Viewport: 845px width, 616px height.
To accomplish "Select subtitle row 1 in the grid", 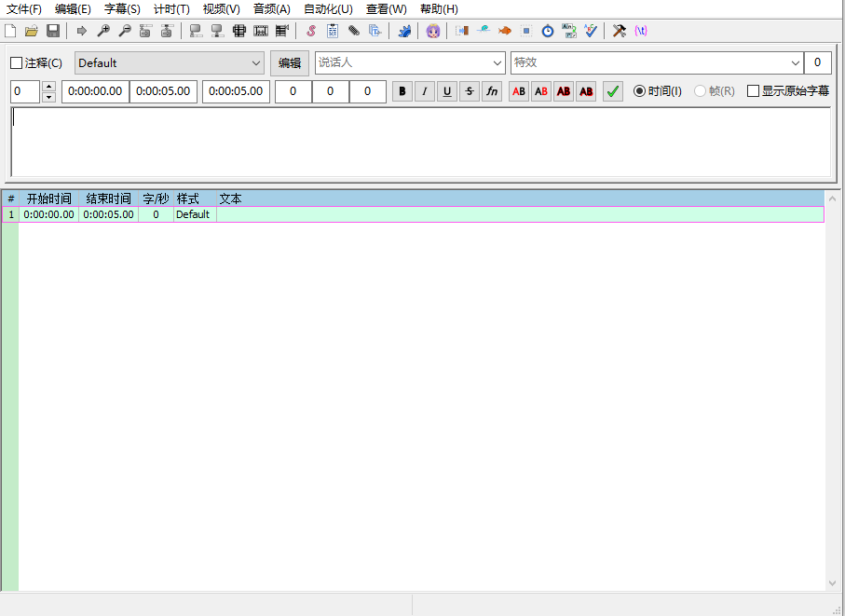I will (x=414, y=214).
